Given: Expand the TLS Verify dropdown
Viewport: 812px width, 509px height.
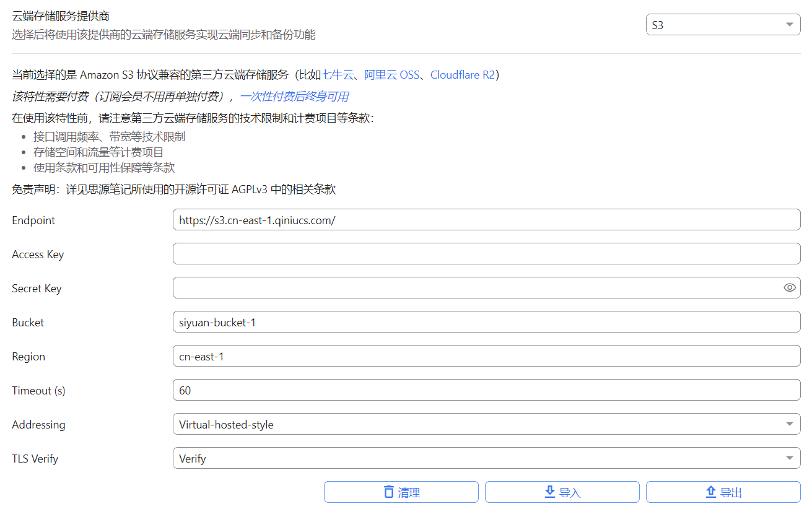Looking at the screenshot, I should (486, 458).
